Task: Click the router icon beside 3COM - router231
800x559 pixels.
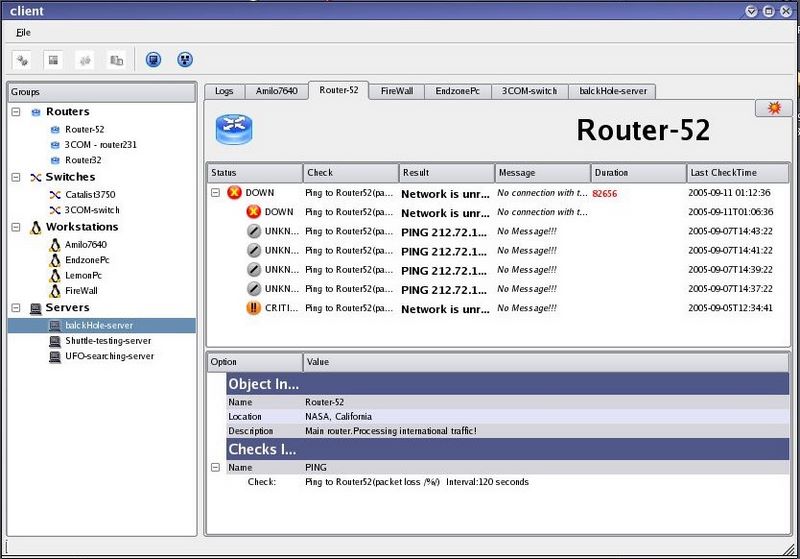Action: click(55, 144)
